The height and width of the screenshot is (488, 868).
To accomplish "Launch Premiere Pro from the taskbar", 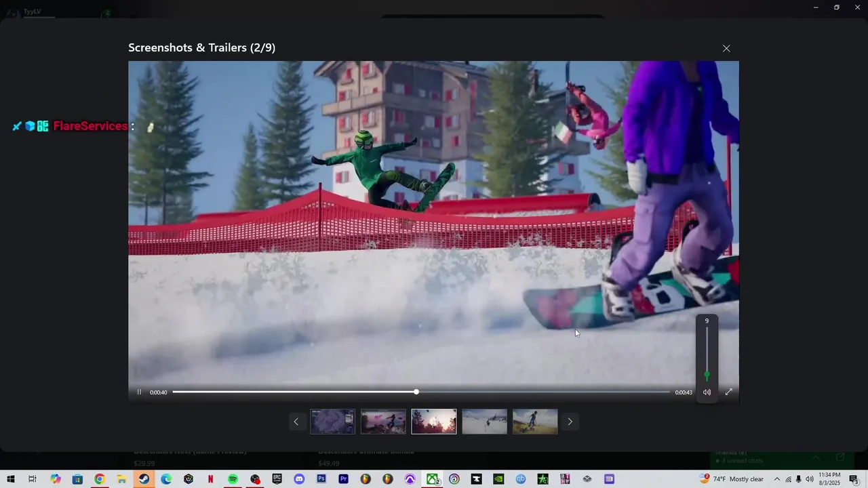I will click(343, 479).
